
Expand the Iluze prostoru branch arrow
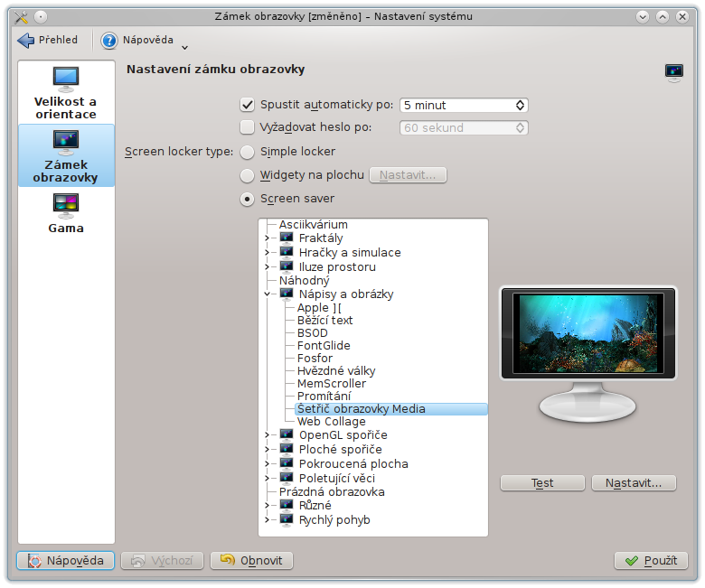point(267,266)
